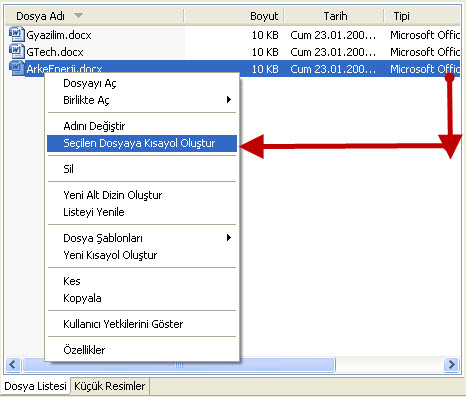Image resolution: width=466 pixels, height=397 pixels.
Task: Click Listeyi Yenile menu entry
Action: 142,212
